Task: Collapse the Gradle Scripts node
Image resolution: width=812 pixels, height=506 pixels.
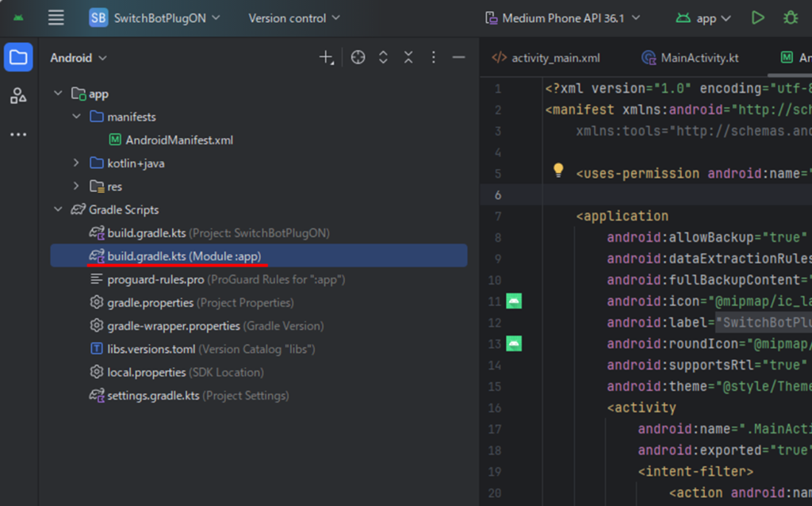Action: click(58, 210)
